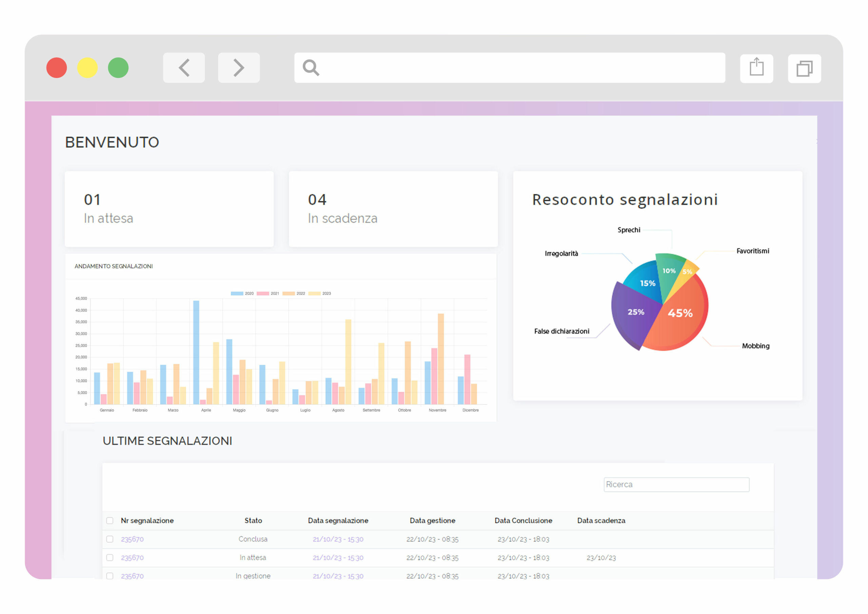Open report 235670 in the In attesa row

[x=132, y=558]
